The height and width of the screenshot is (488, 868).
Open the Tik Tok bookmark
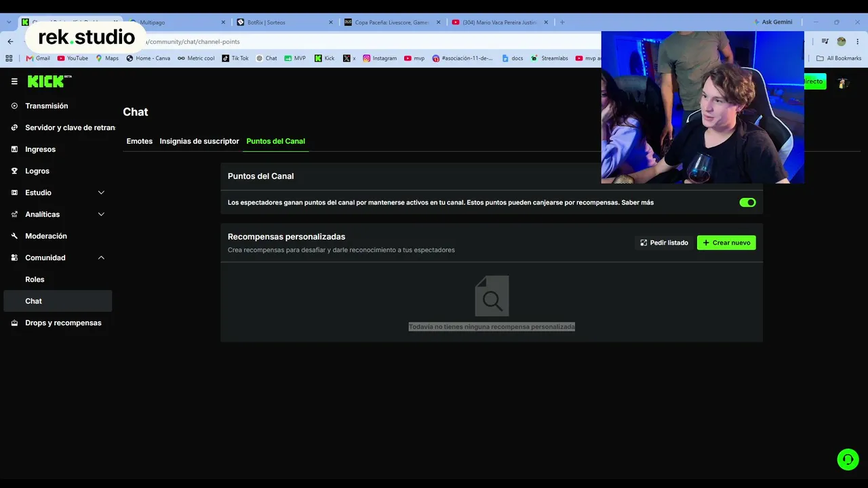tap(235, 58)
